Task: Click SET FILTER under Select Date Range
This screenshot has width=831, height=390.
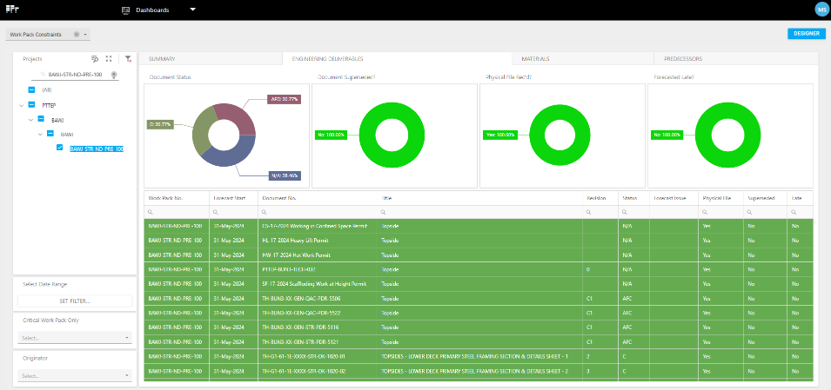Action: [x=75, y=301]
